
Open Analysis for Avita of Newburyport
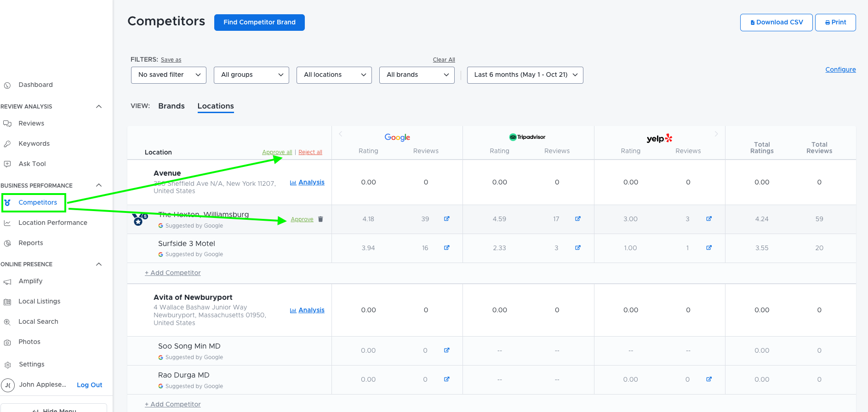307,310
